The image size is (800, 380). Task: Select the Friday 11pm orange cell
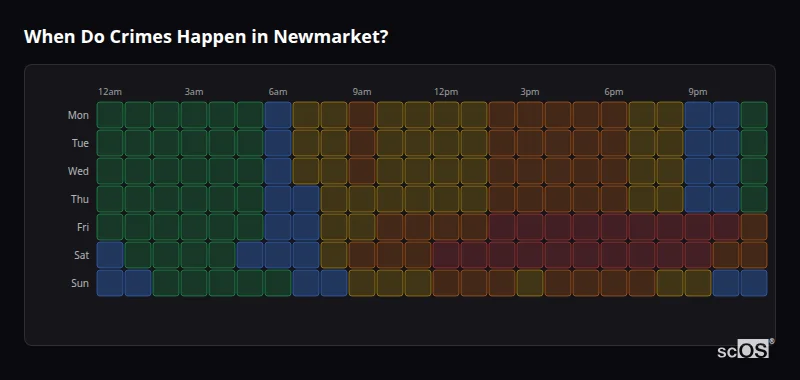pos(754,227)
